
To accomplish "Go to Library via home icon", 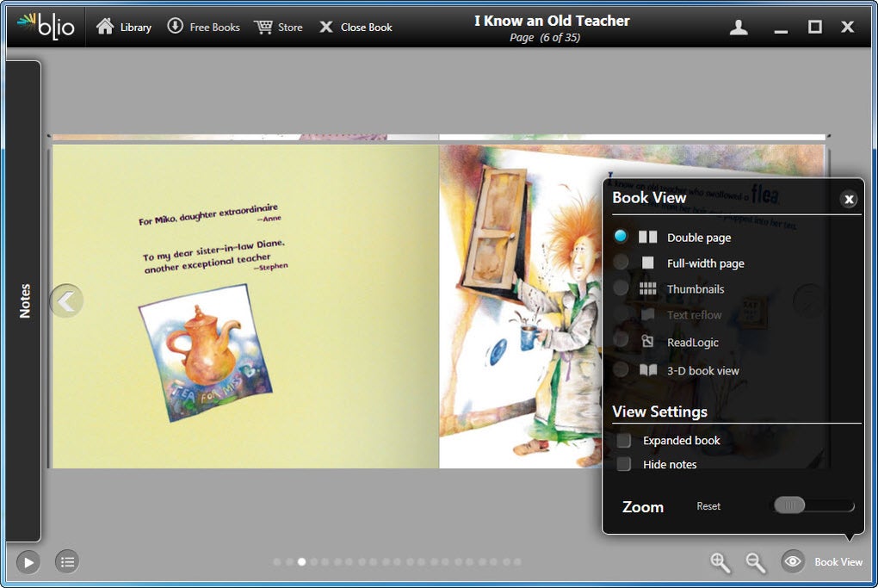I will 123,27.
